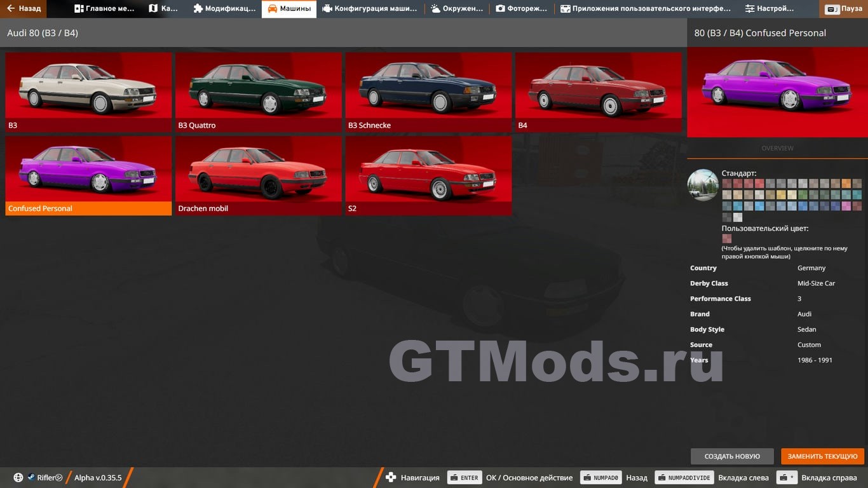Click the round paint preview icon
Viewport: 868px width, 488px height.
(703, 185)
